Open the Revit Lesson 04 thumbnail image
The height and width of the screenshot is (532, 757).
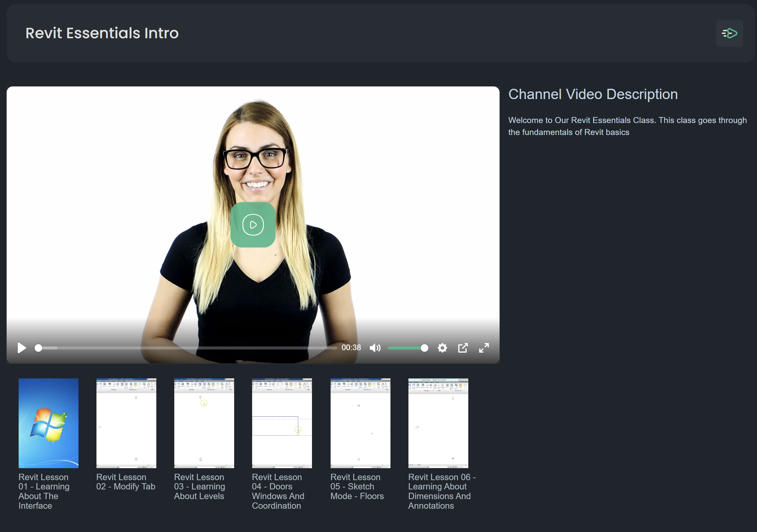point(282,423)
